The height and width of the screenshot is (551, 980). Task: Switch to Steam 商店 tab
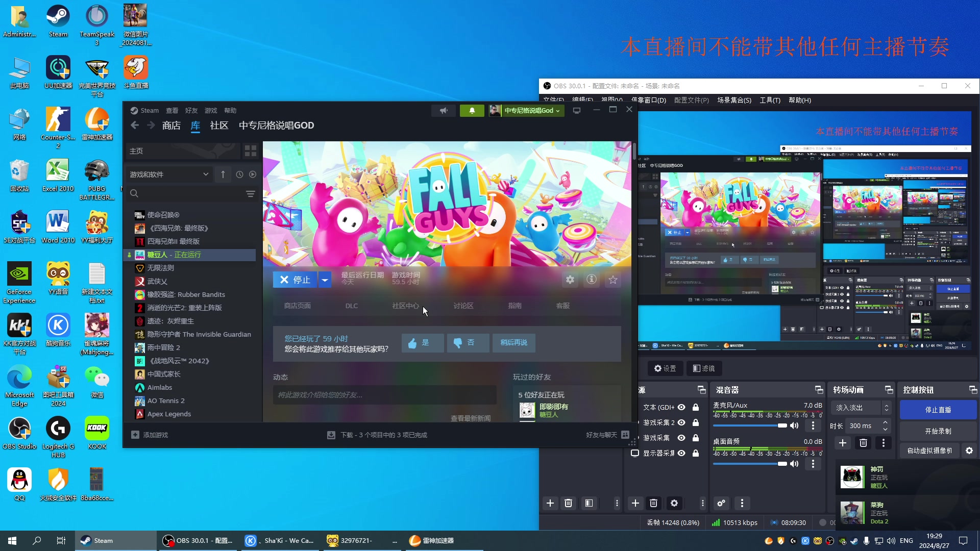pos(171,126)
